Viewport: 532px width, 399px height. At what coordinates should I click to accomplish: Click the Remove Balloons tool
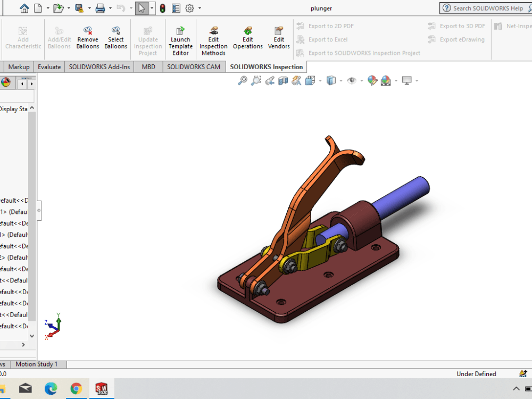click(87, 37)
